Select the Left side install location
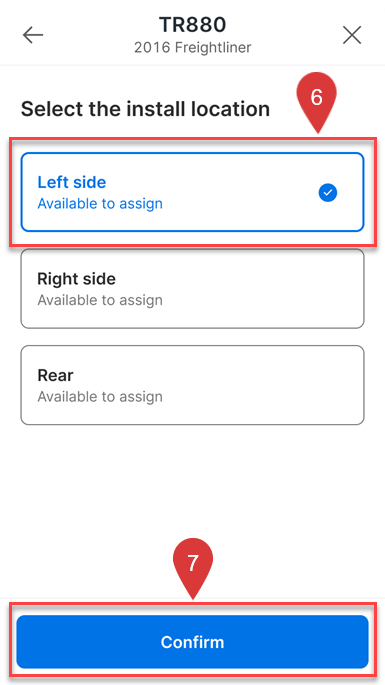Screen dimensions: 385x685 [192, 192]
